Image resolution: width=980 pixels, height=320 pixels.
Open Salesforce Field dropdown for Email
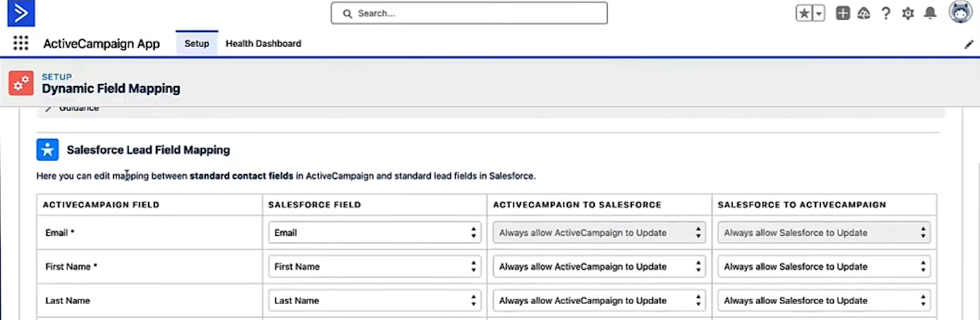[x=375, y=233]
